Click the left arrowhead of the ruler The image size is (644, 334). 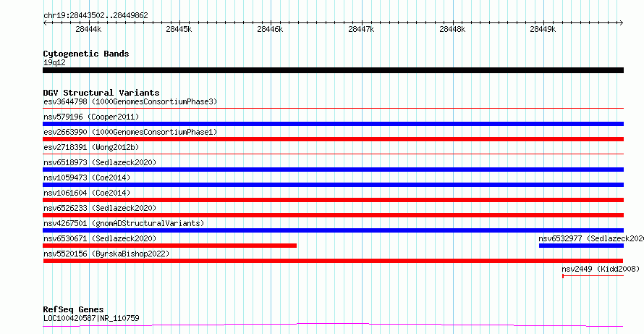(45, 22)
